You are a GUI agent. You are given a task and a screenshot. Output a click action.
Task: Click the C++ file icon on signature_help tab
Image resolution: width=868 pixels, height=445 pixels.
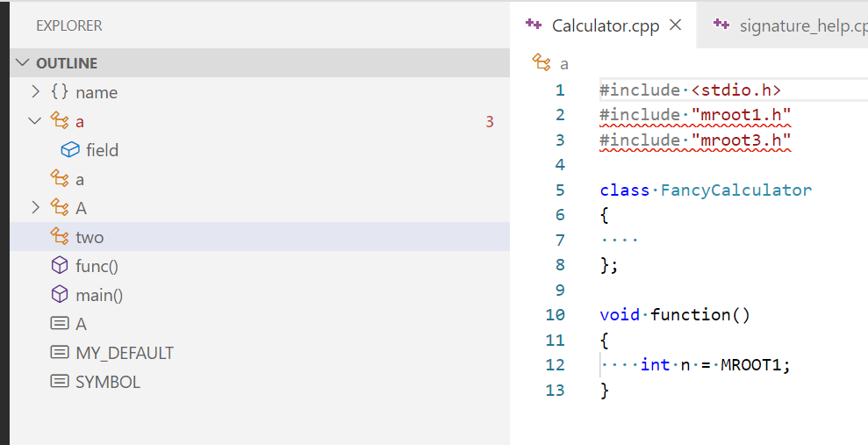[x=721, y=24]
